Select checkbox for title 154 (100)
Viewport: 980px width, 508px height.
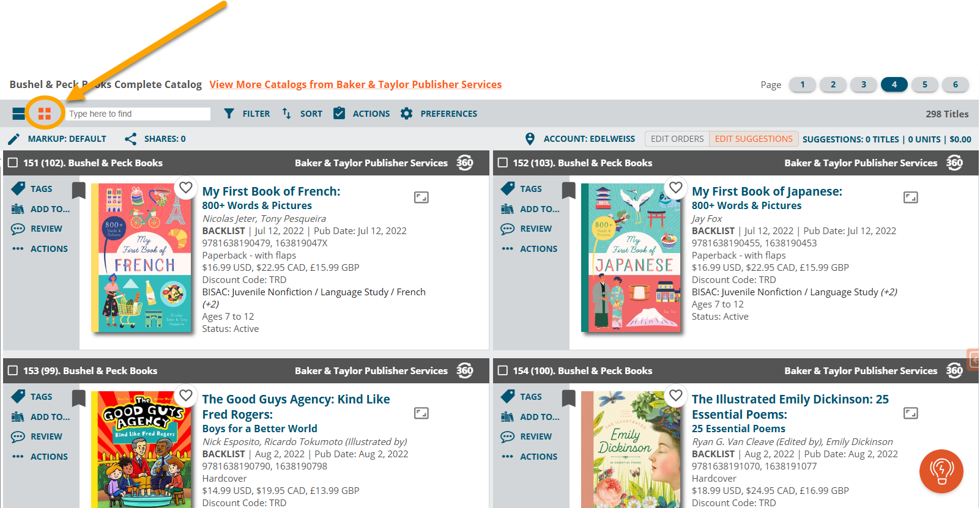coord(503,370)
